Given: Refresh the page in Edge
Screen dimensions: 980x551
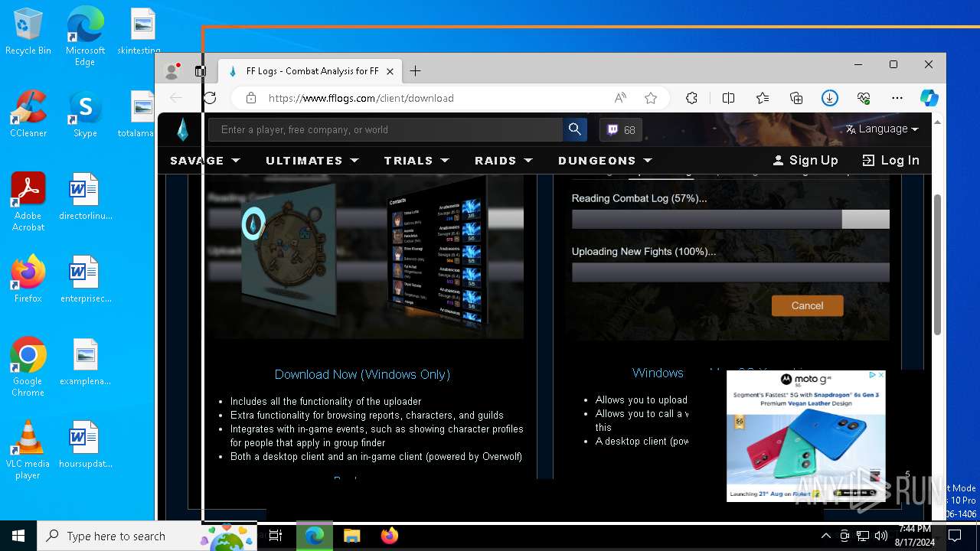Looking at the screenshot, I should (x=209, y=98).
